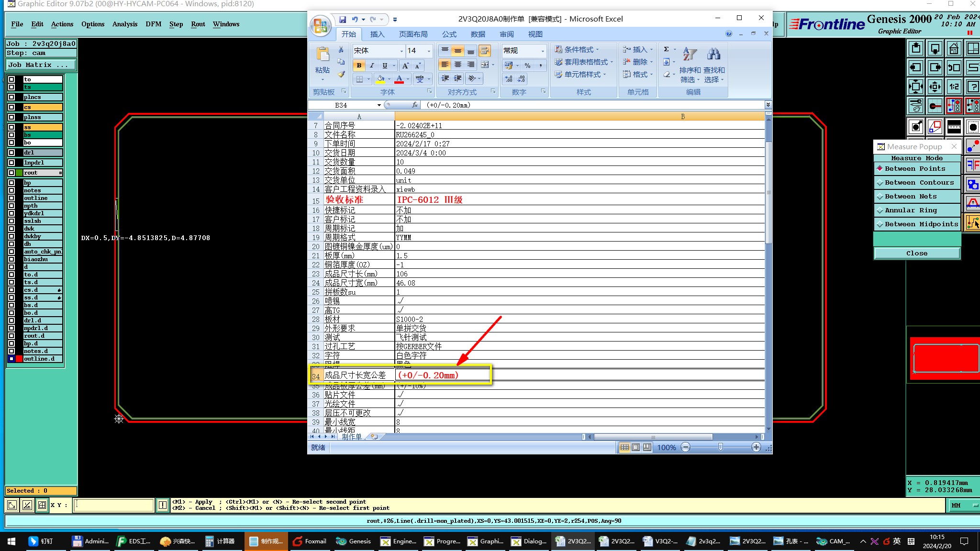Click the format painter brush icon
Screen dimensions: 980x551
[x=341, y=74]
